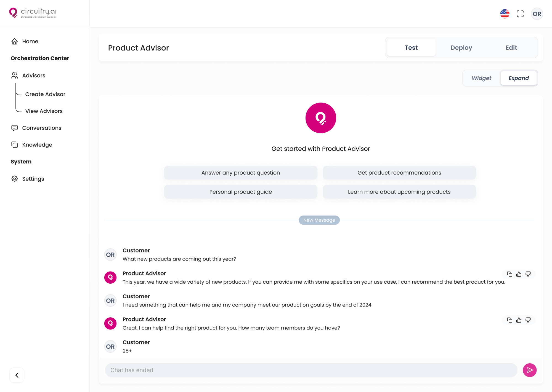The width and height of the screenshot is (552, 392).
Task: Expand the Orchestration Center section
Action: [x=40, y=58]
